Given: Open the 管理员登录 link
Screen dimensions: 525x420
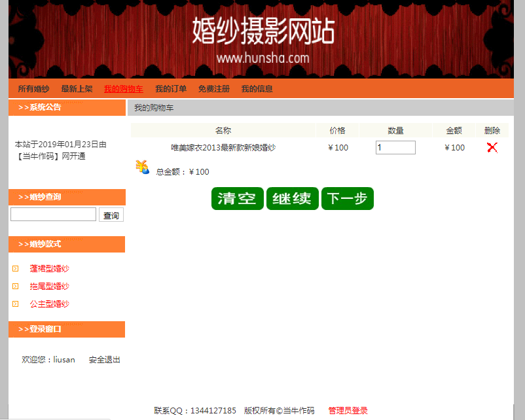Looking at the screenshot, I should 348,411.
